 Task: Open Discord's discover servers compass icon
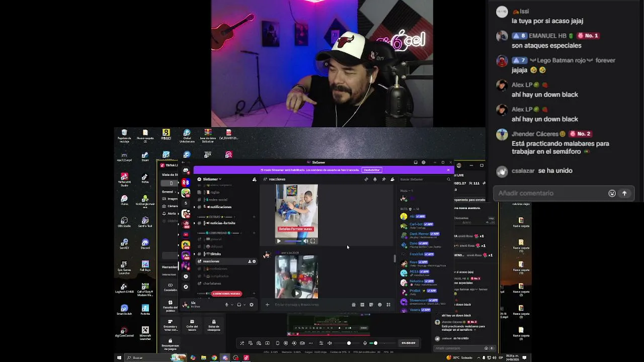pos(186,287)
